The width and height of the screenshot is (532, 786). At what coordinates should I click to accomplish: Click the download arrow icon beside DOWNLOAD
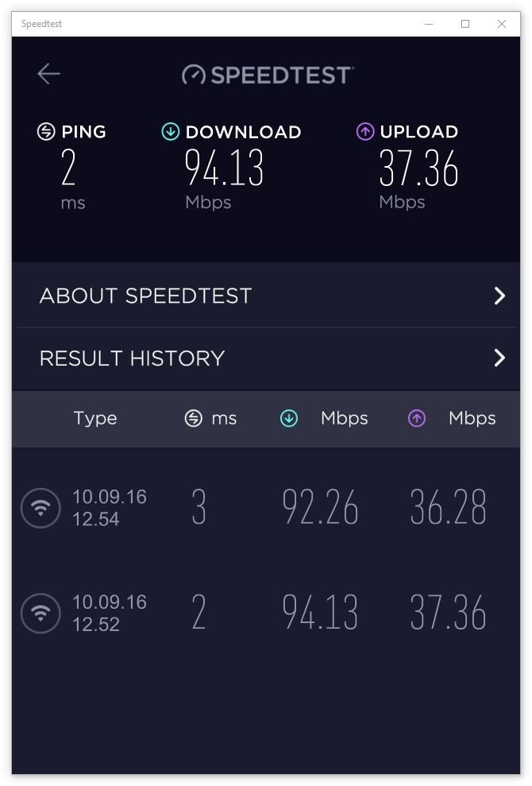(171, 132)
